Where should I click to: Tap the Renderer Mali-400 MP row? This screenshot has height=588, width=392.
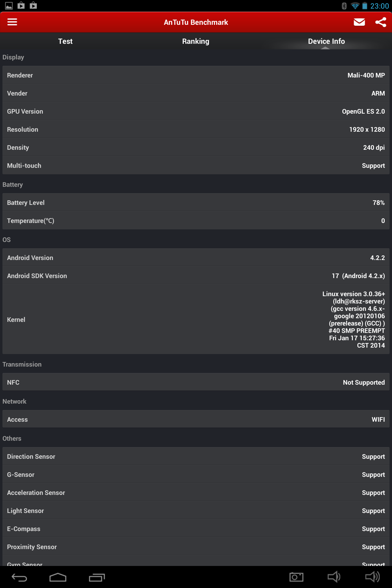[x=196, y=75]
